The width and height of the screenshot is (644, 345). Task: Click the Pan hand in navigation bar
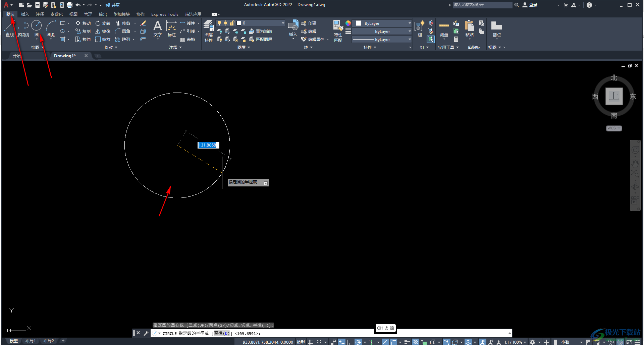(635, 163)
